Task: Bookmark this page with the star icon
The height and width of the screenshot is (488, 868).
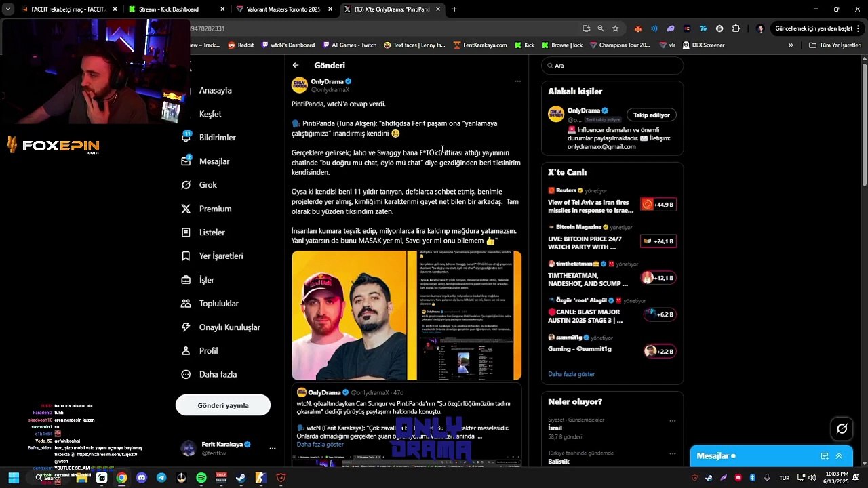Action: (x=616, y=28)
